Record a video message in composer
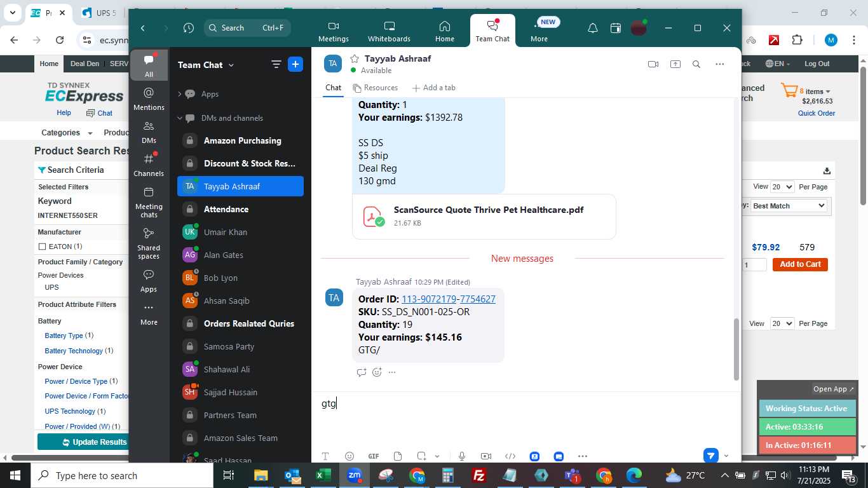 point(486,456)
